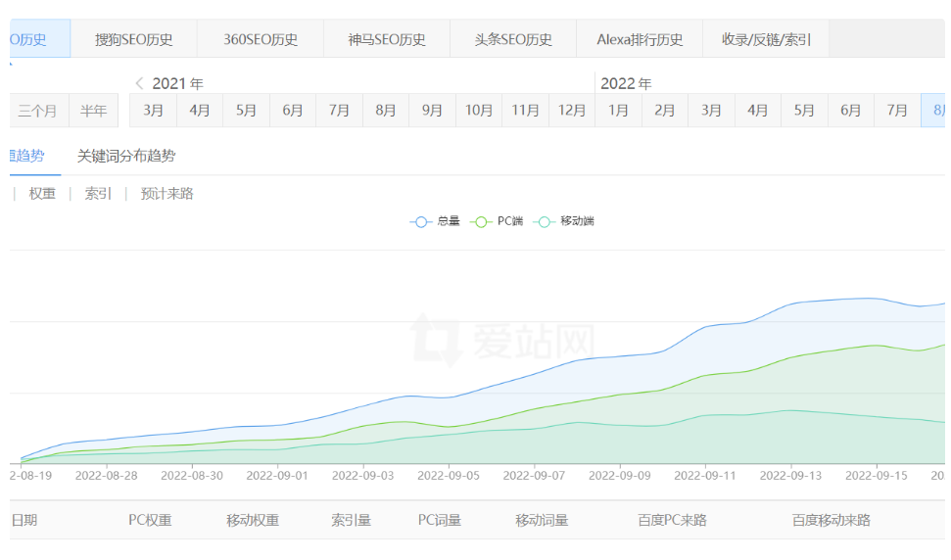Show the 预计来路 chart view
The height and width of the screenshot is (560, 951).
tap(167, 194)
